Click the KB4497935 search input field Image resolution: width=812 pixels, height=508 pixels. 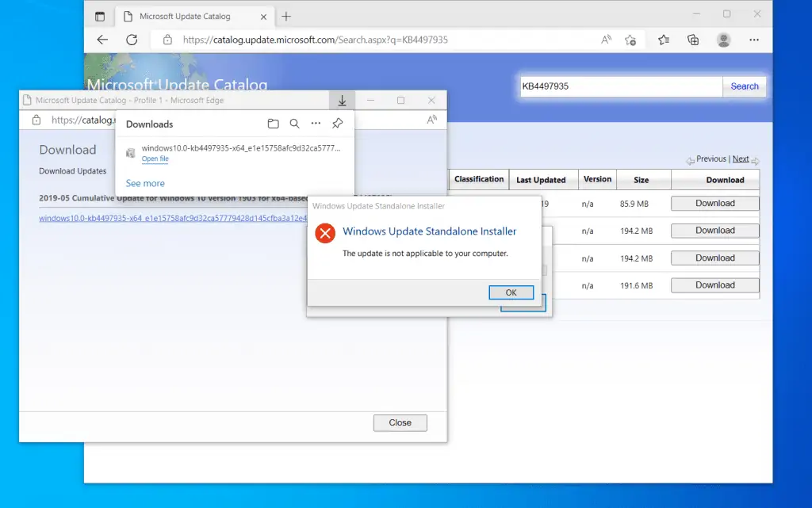[x=622, y=86]
